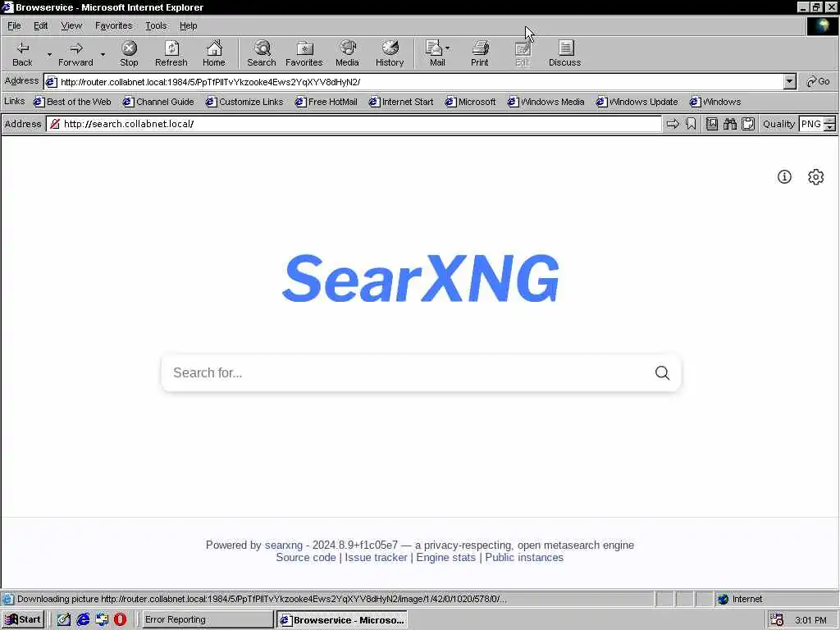840x630 pixels.
Task: Click Browservice go arrow icon
Action: point(673,124)
